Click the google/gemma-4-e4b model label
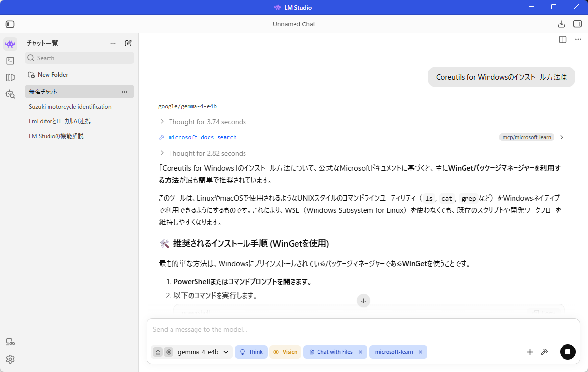 click(188, 106)
